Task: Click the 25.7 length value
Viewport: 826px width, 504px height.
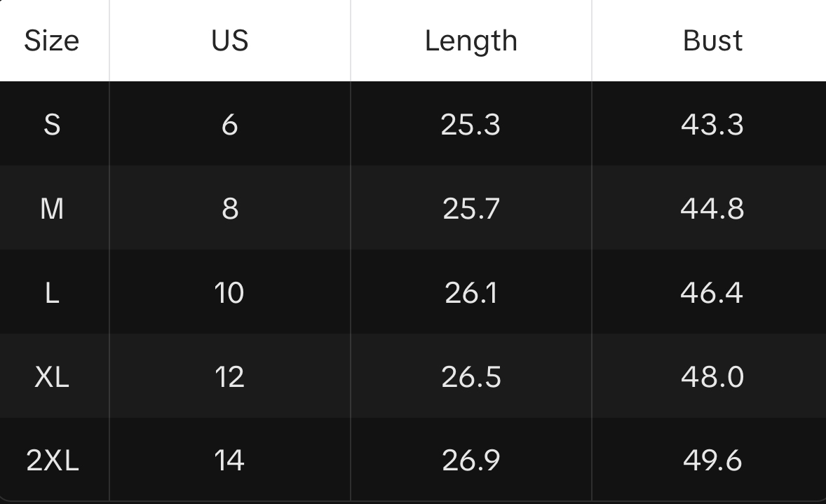Action: pyautogui.click(x=470, y=209)
